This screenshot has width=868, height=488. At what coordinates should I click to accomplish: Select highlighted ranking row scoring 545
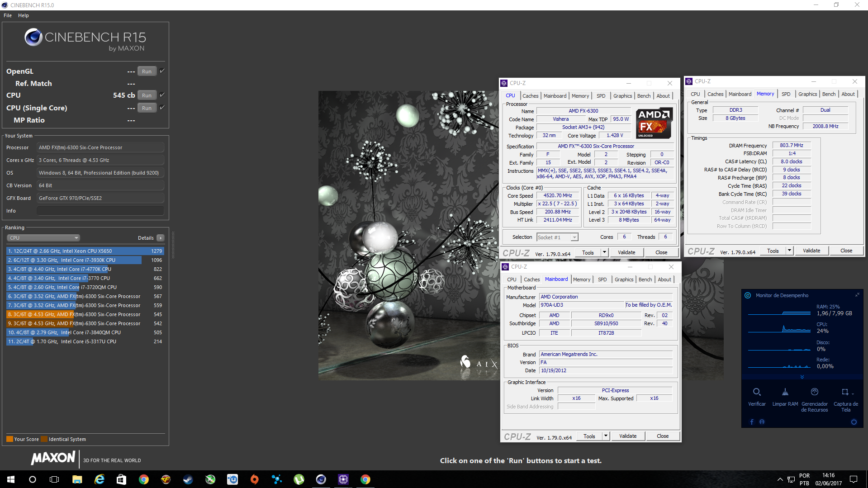[85, 314]
